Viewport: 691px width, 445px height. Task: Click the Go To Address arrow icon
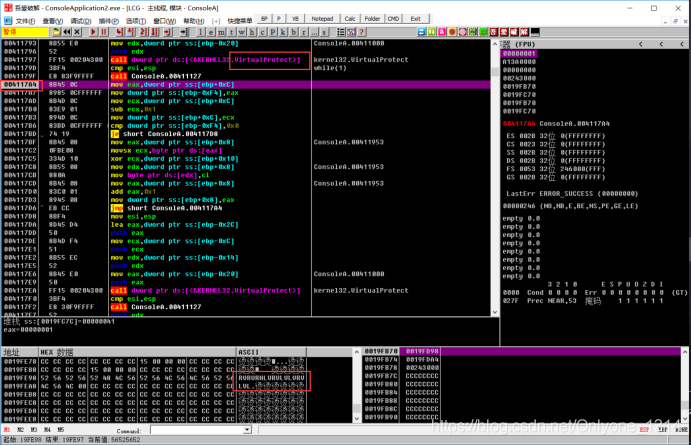pos(184,32)
